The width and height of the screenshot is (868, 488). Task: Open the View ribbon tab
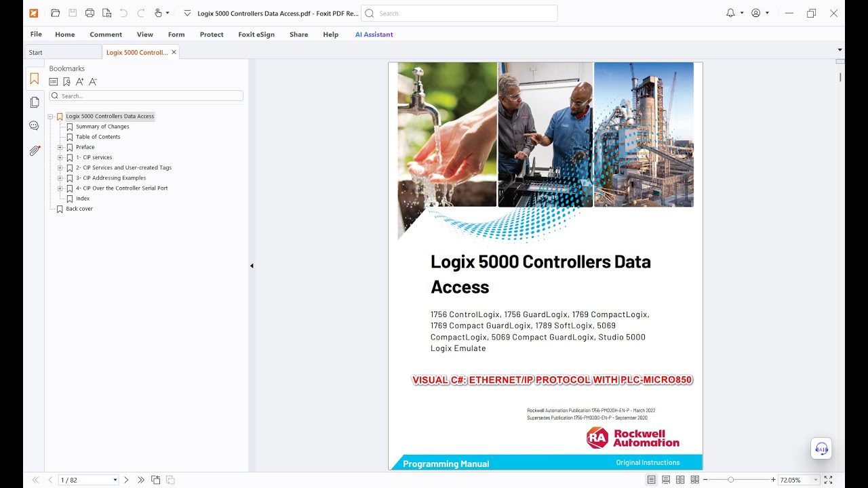pyautogui.click(x=145, y=35)
